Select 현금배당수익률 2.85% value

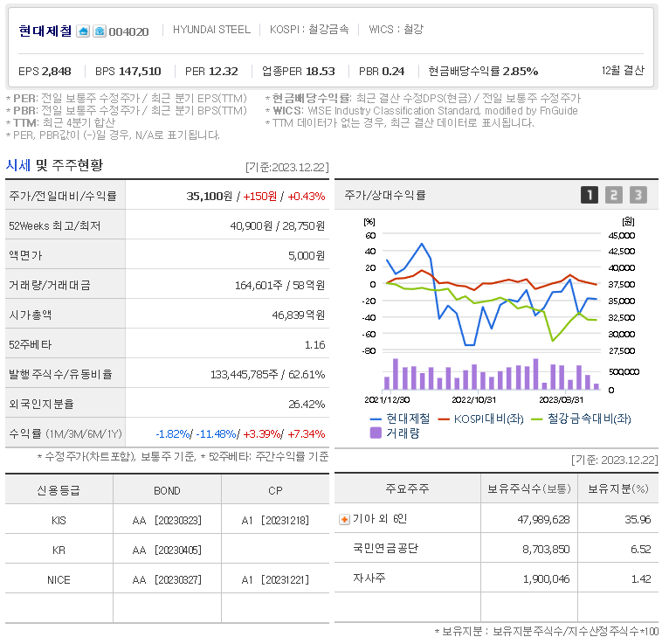[x=483, y=72]
